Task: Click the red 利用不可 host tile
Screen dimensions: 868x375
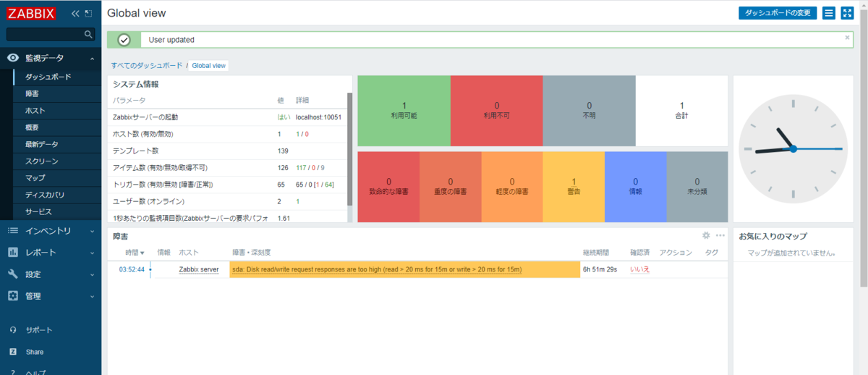Action: pos(497,111)
